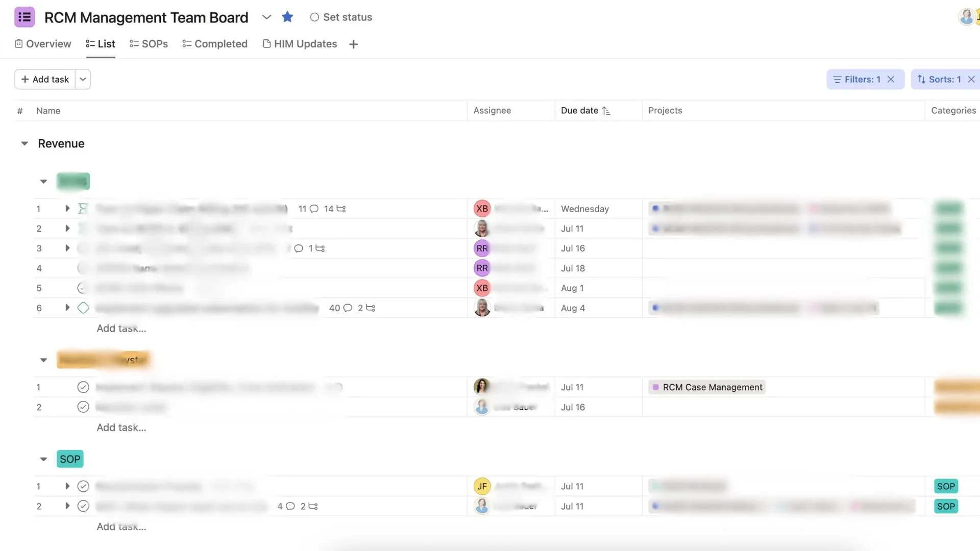Click the RCM Case Management project pill

coord(707,387)
